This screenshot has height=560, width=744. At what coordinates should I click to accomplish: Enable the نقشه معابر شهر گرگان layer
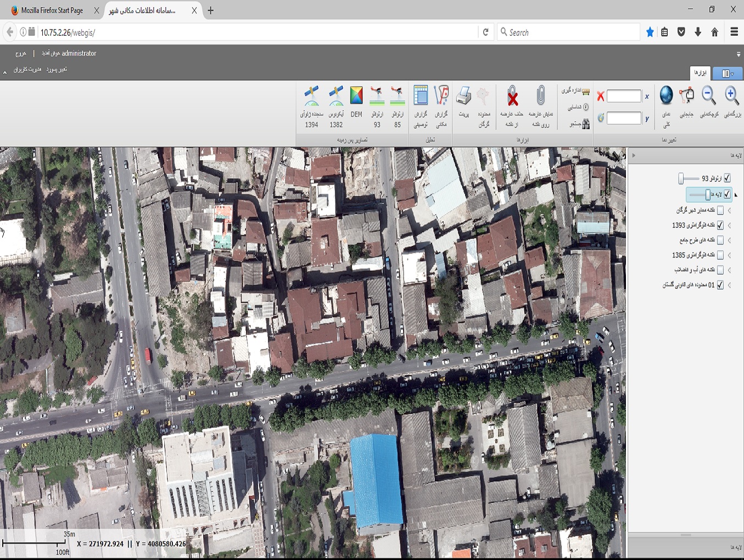pyautogui.click(x=720, y=210)
